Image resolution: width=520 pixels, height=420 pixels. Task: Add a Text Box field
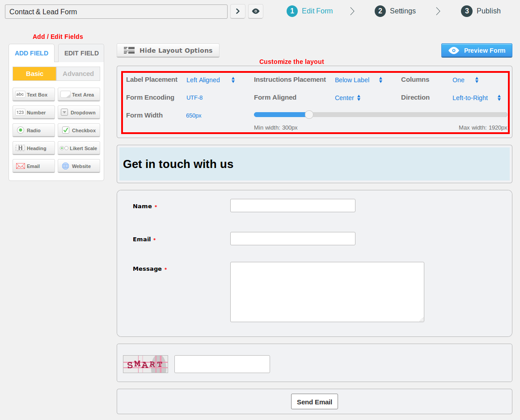coord(34,94)
